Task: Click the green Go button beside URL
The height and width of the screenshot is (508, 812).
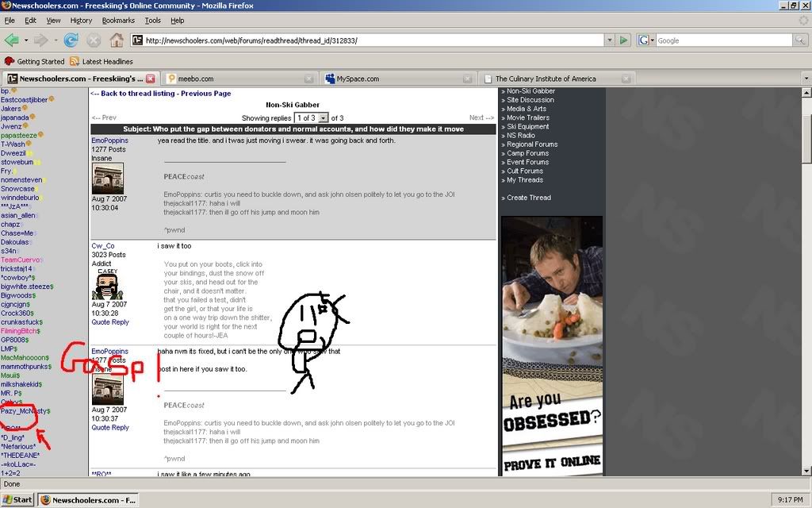Action: point(623,40)
